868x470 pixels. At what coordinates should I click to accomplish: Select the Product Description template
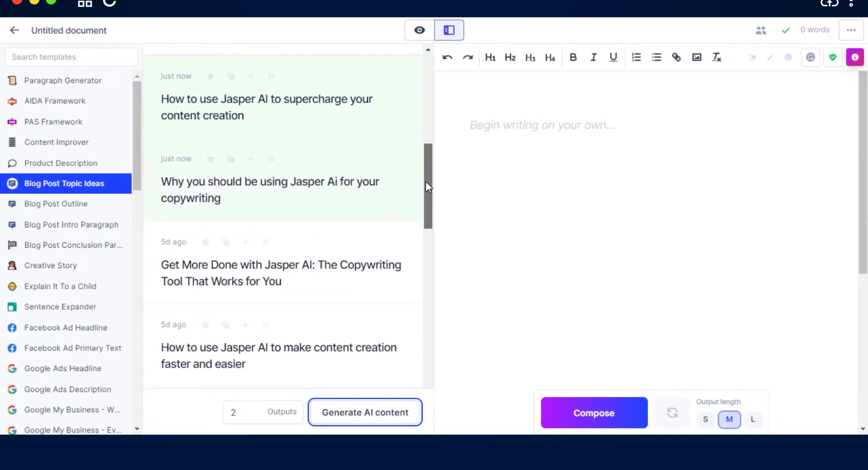pos(66,163)
